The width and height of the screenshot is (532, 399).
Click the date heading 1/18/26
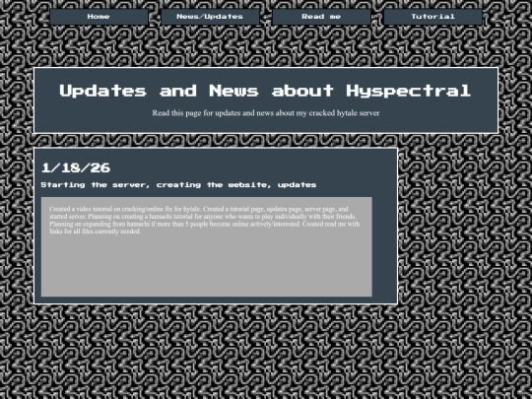(76, 167)
